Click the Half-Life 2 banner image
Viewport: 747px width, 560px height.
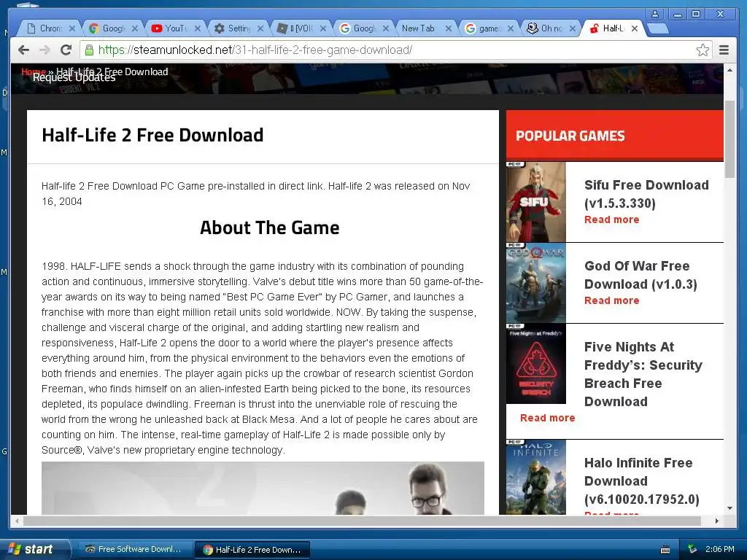click(x=263, y=488)
